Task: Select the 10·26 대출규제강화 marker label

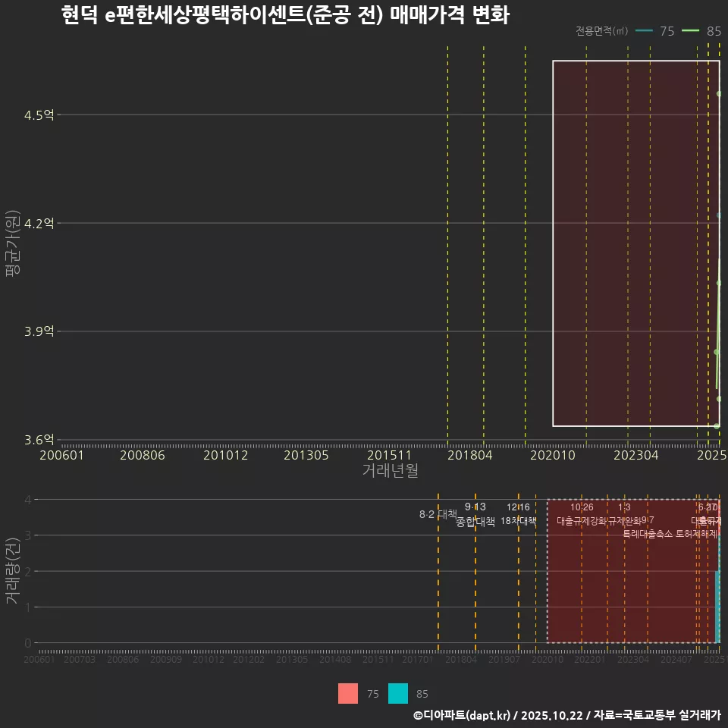Action: [x=582, y=514]
